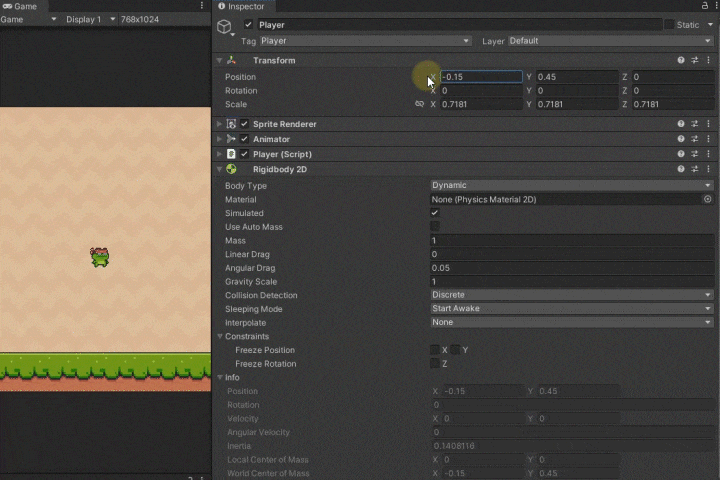Click the Angular Drag field
The width and height of the screenshot is (720, 480).
(x=572, y=268)
